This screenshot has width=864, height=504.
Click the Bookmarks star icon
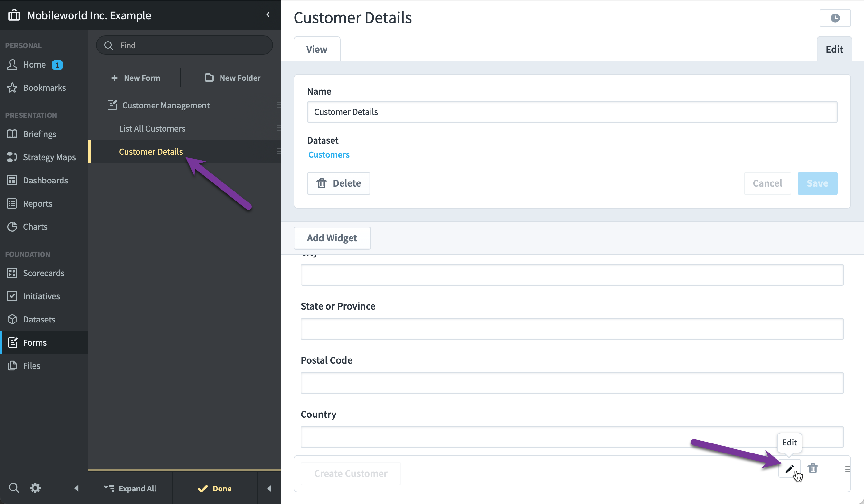pos(12,88)
